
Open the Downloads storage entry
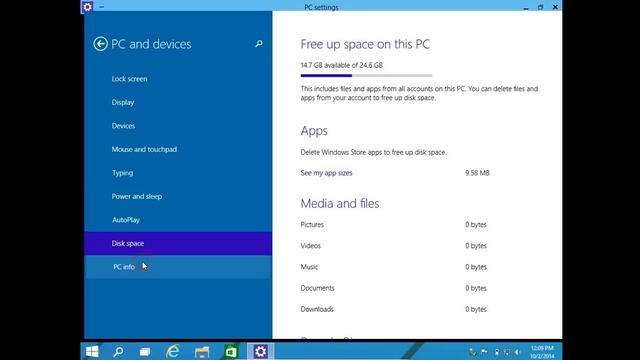(x=317, y=309)
